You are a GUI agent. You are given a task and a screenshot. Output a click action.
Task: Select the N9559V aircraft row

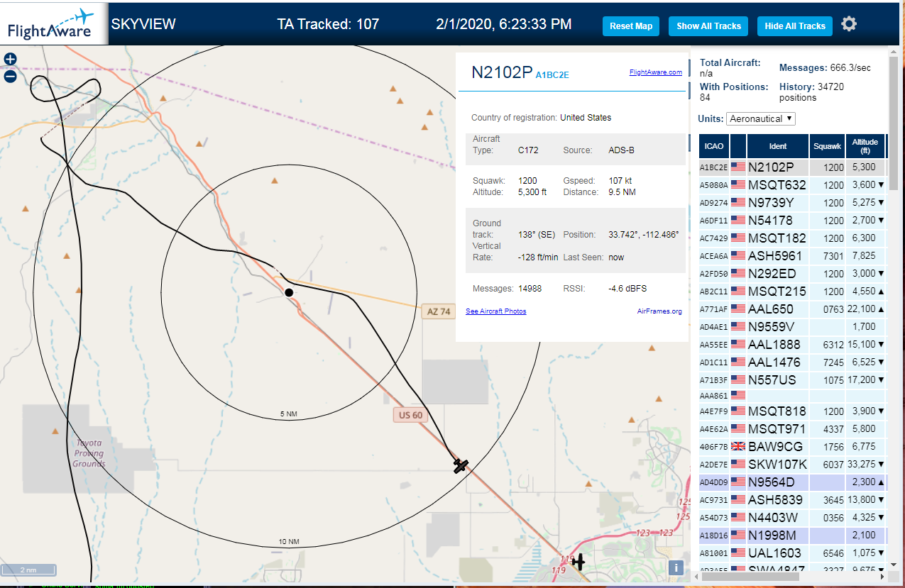point(792,327)
